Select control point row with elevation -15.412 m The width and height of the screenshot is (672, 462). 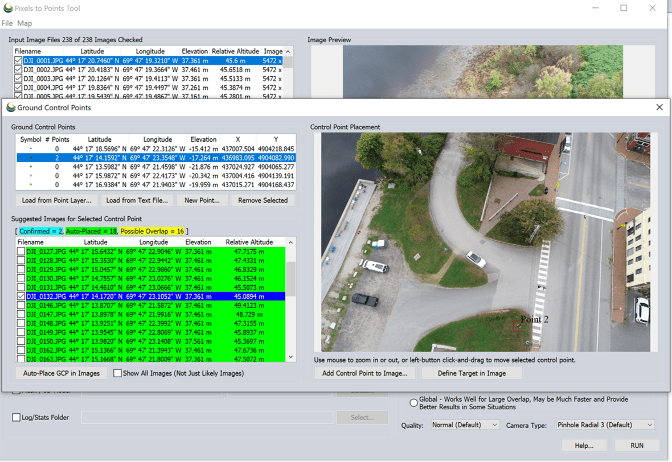(x=156, y=149)
